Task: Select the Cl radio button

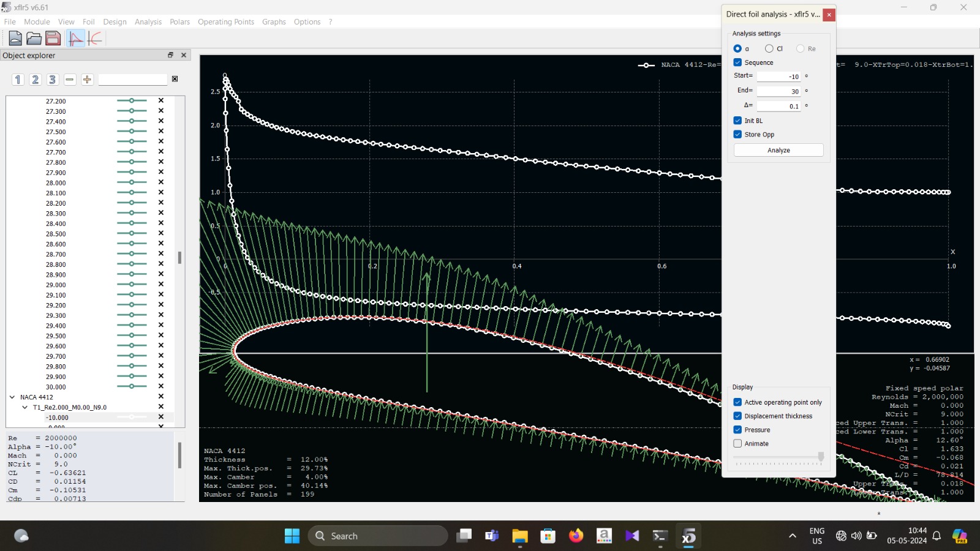Action: [769, 48]
